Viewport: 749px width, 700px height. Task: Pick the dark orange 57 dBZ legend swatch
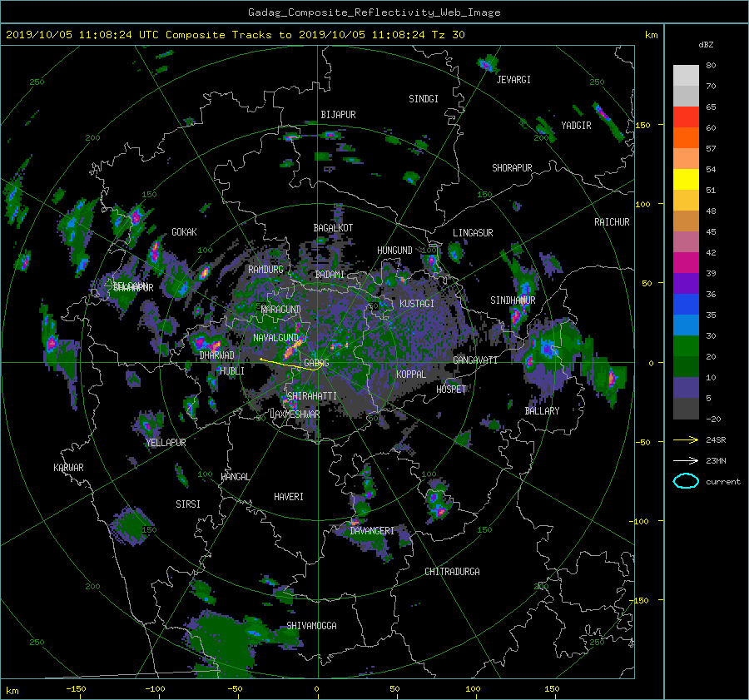[686, 138]
